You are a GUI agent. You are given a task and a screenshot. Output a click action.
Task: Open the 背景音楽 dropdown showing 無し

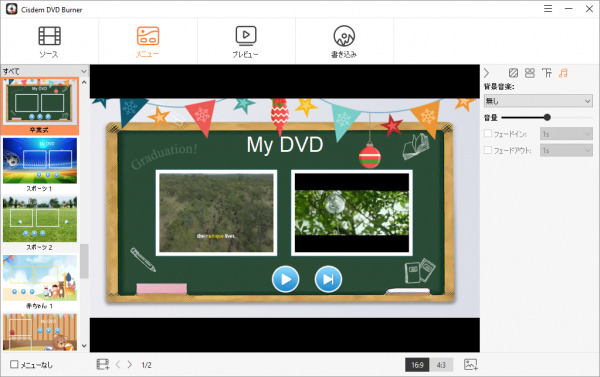tap(538, 101)
